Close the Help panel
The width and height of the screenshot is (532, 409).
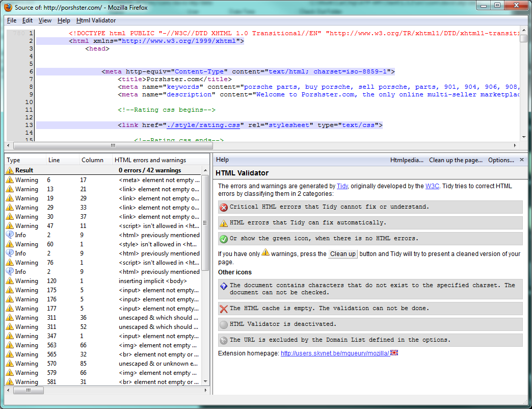pyautogui.click(x=521, y=160)
